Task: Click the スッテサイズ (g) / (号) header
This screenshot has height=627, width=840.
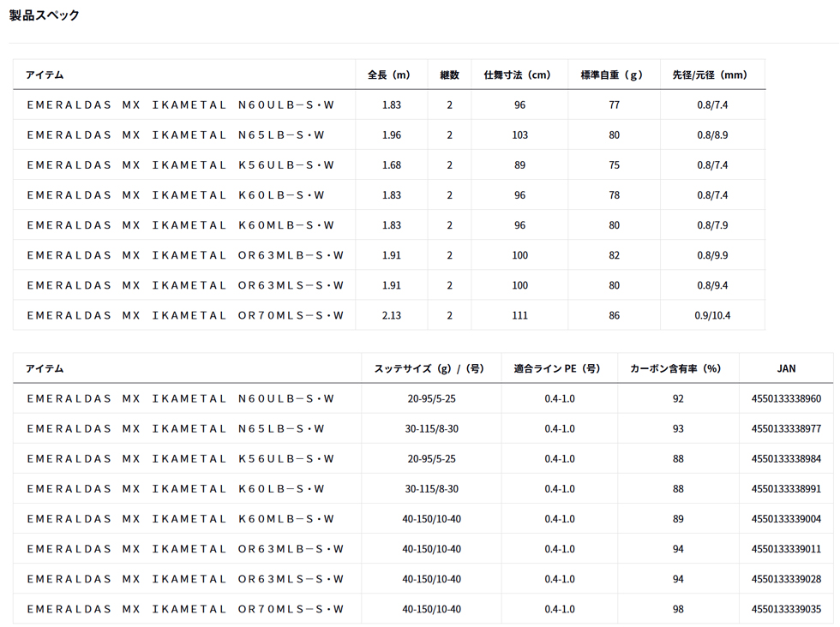Action: click(429, 369)
